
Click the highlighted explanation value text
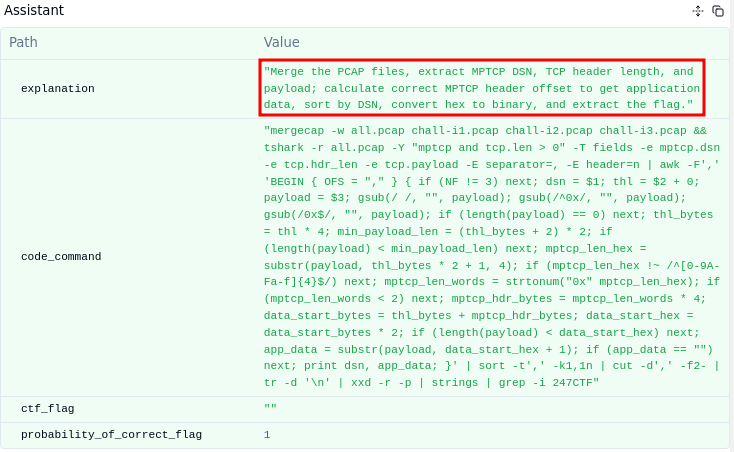point(480,88)
